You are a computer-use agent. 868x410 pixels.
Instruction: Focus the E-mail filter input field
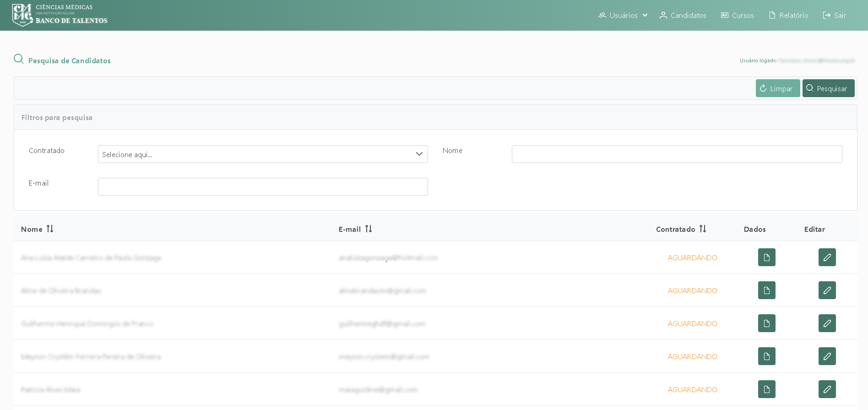tap(263, 187)
